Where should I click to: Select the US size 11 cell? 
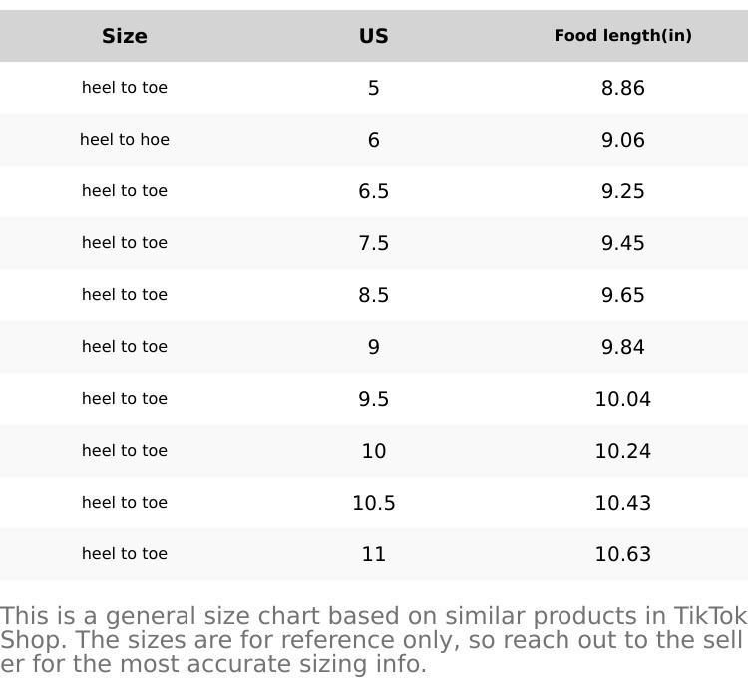point(374,554)
